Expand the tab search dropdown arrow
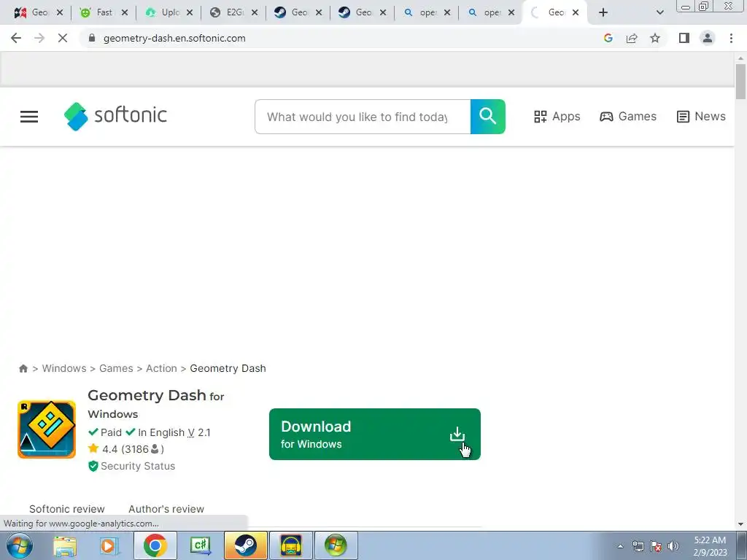The image size is (747, 560). tap(659, 12)
